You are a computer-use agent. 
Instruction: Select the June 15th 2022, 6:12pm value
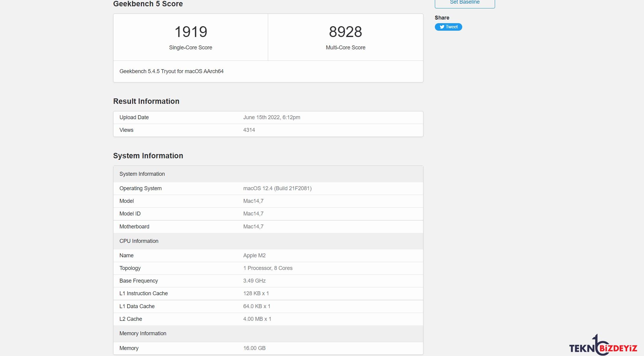click(272, 117)
